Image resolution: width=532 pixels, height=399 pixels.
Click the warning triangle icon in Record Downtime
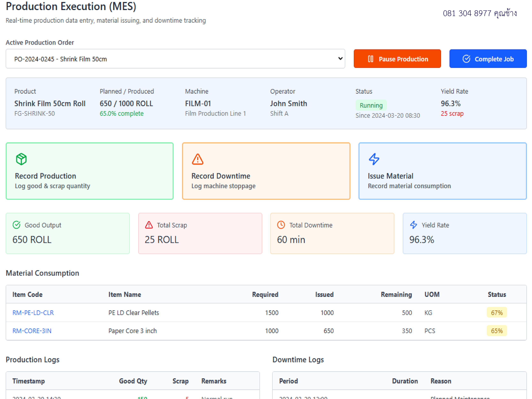click(x=197, y=159)
